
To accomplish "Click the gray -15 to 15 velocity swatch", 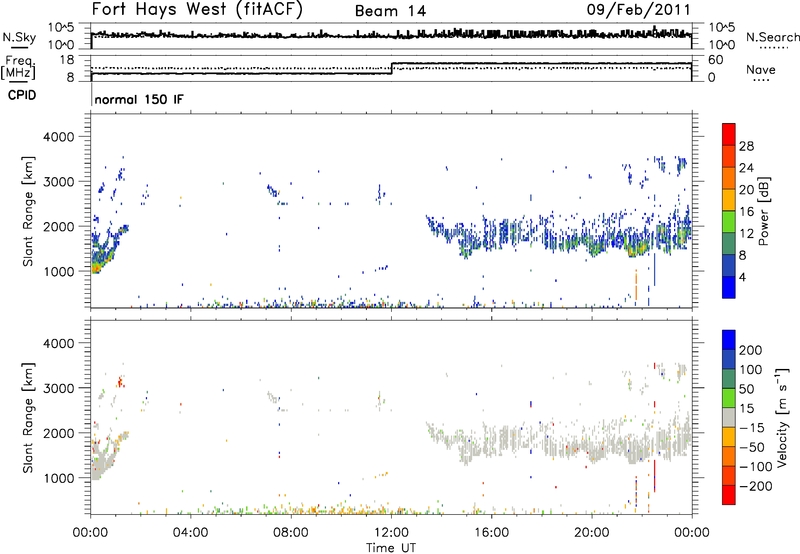I will pyautogui.click(x=729, y=417).
